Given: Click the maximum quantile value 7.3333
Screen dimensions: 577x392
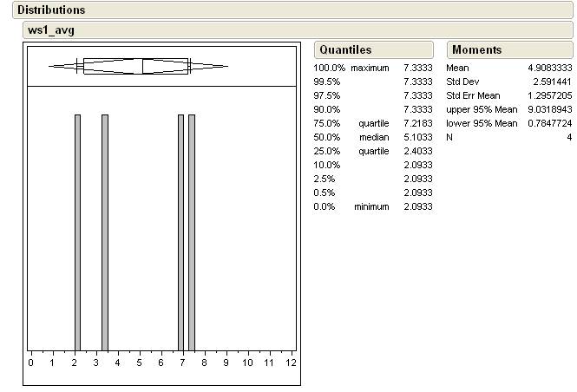Looking at the screenshot, I should [x=417, y=68].
